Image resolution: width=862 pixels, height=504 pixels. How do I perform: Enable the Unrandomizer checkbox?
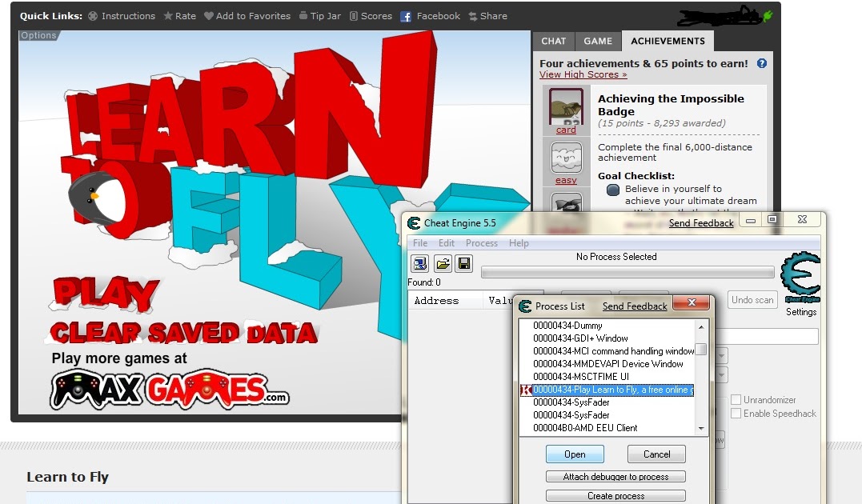click(736, 399)
